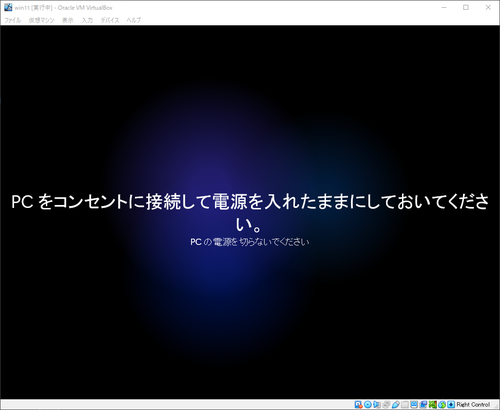Click the green CPU virtualization indicator

(x=432, y=404)
